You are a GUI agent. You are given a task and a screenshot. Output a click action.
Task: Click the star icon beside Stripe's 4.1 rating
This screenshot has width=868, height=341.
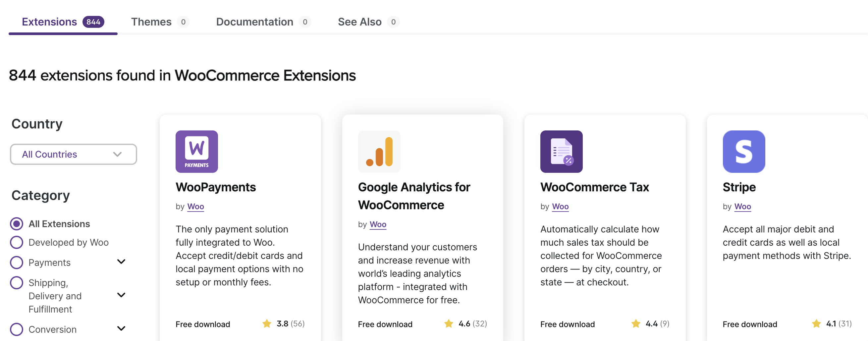[x=816, y=323]
